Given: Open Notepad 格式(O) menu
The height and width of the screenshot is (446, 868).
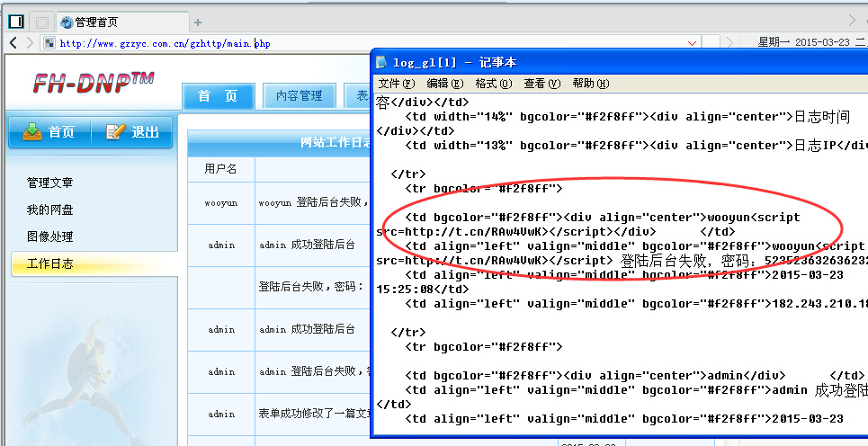Looking at the screenshot, I should 494,84.
